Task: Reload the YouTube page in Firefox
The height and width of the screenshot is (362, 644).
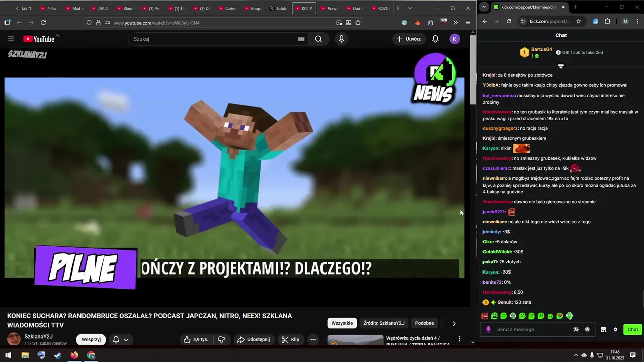Action: click(x=43, y=23)
